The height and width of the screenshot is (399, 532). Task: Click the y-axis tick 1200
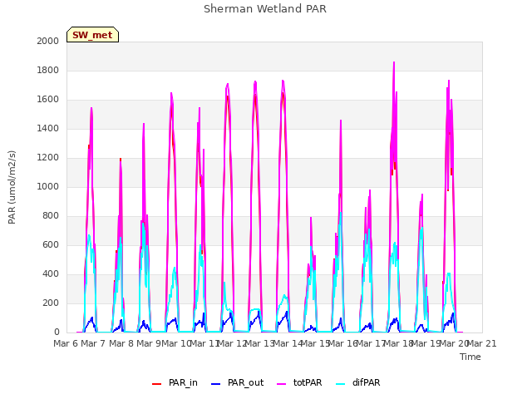click(48, 158)
